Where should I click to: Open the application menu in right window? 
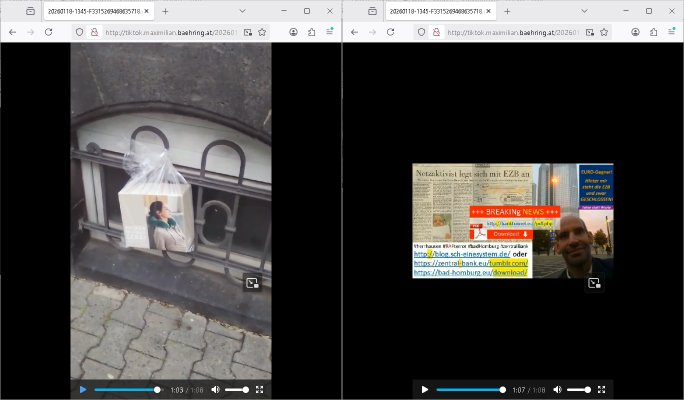point(672,32)
